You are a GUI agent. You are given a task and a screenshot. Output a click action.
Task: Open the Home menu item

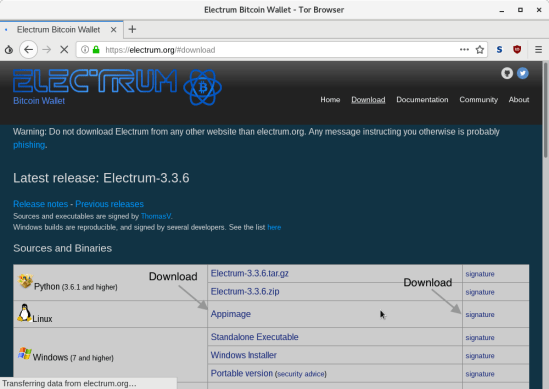330,100
